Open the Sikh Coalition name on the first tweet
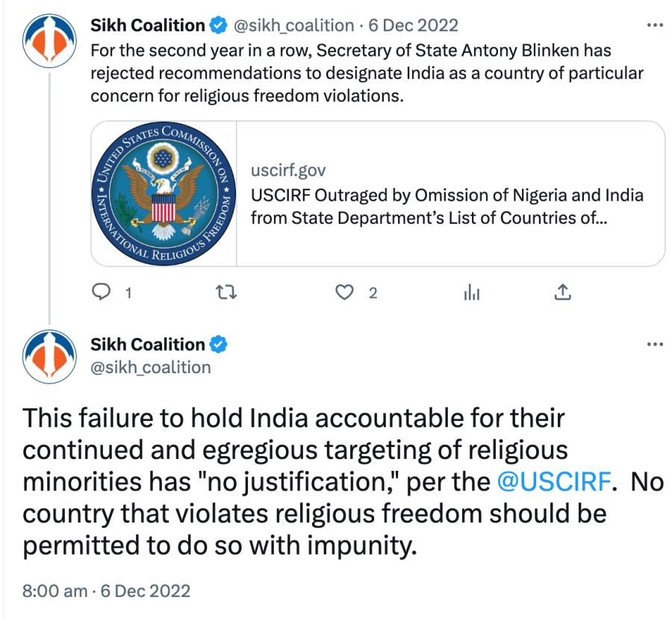This screenshot has height=618, width=672. point(147,25)
